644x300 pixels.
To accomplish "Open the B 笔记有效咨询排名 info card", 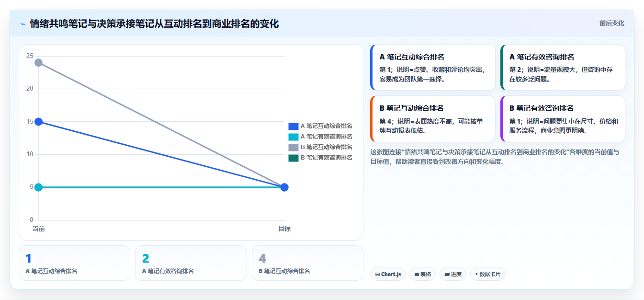I will click(563, 119).
